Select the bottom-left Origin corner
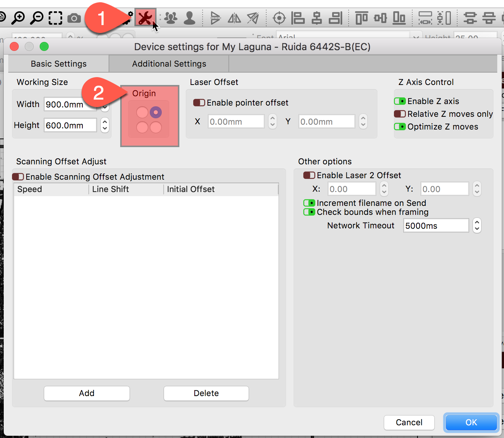 pyautogui.click(x=142, y=127)
